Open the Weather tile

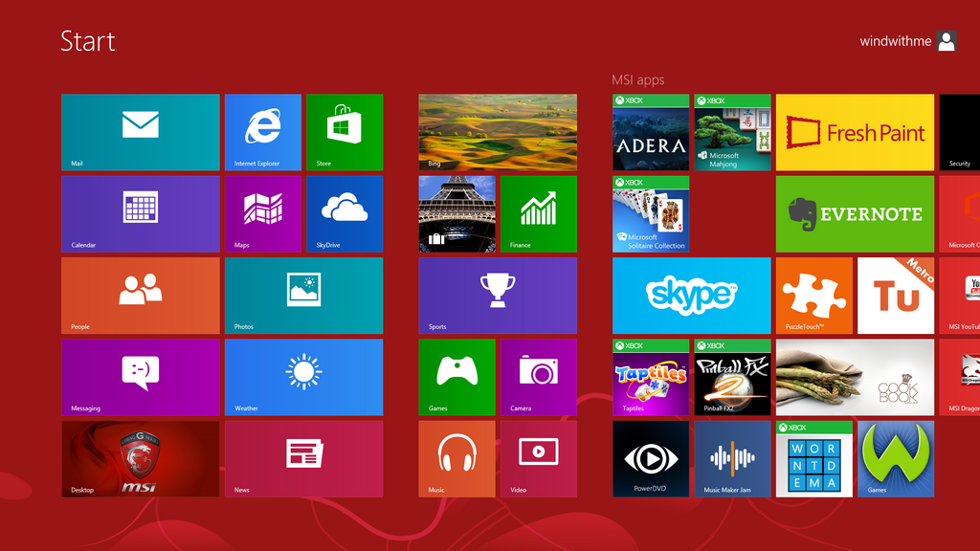[303, 377]
